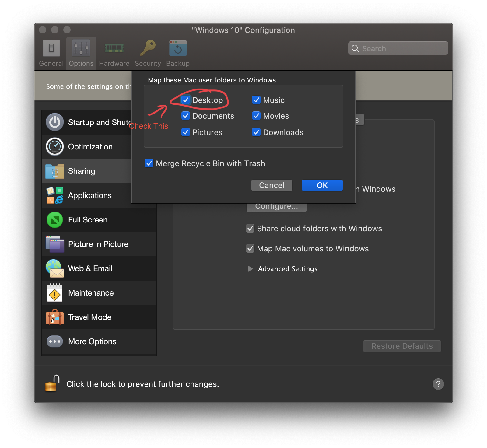Open help with the question mark button

[x=438, y=384]
